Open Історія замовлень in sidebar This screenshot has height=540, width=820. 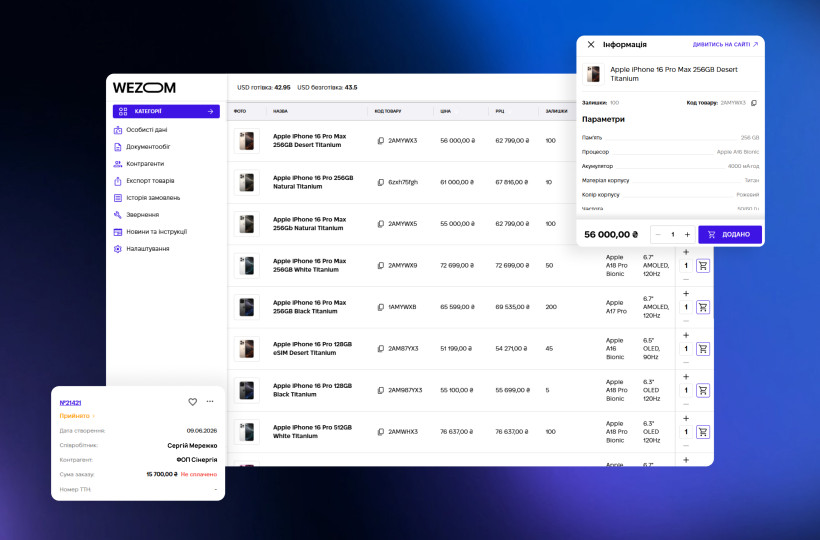[146, 198]
